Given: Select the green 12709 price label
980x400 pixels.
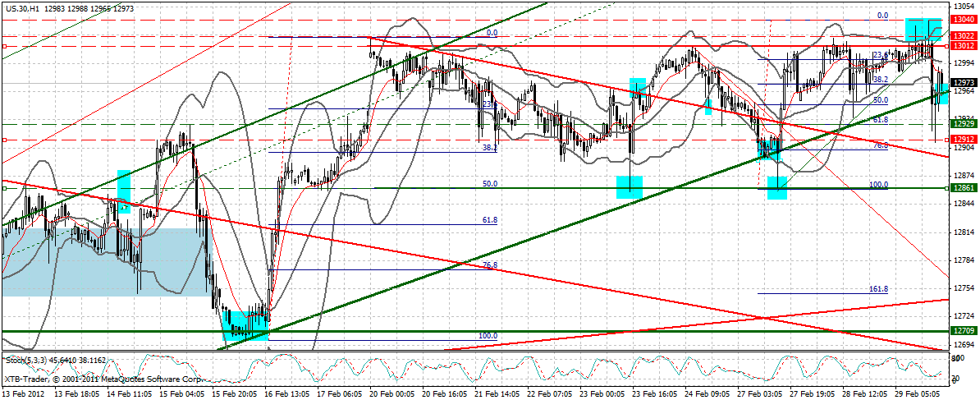Looking at the screenshot, I should click(x=963, y=331).
